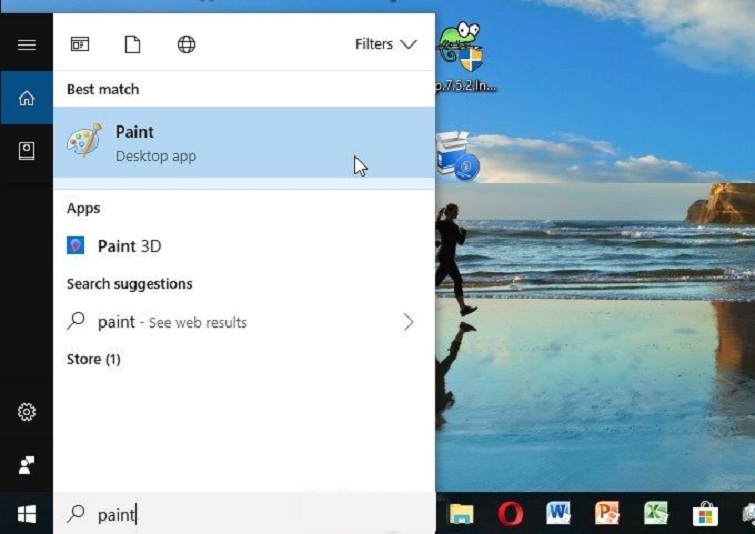Open Word from the taskbar
The image size is (755, 534).
(x=559, y=513)
